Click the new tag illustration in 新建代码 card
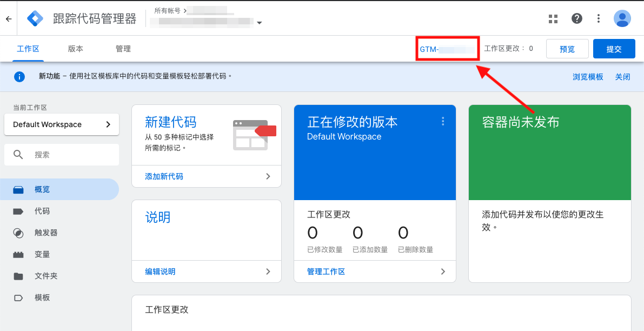The height and width of the screenshot is (331, 644). coord(254,135)
